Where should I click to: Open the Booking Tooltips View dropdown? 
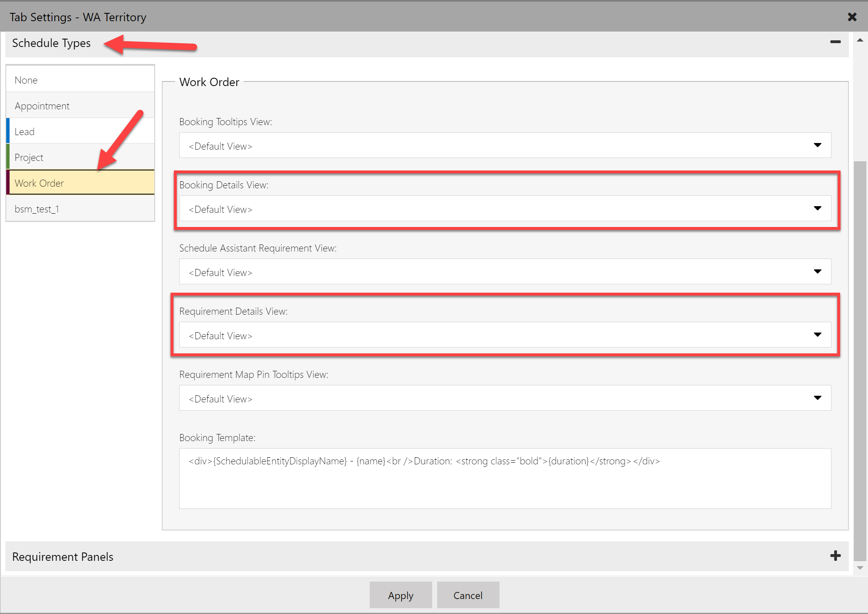click(818, 145)
